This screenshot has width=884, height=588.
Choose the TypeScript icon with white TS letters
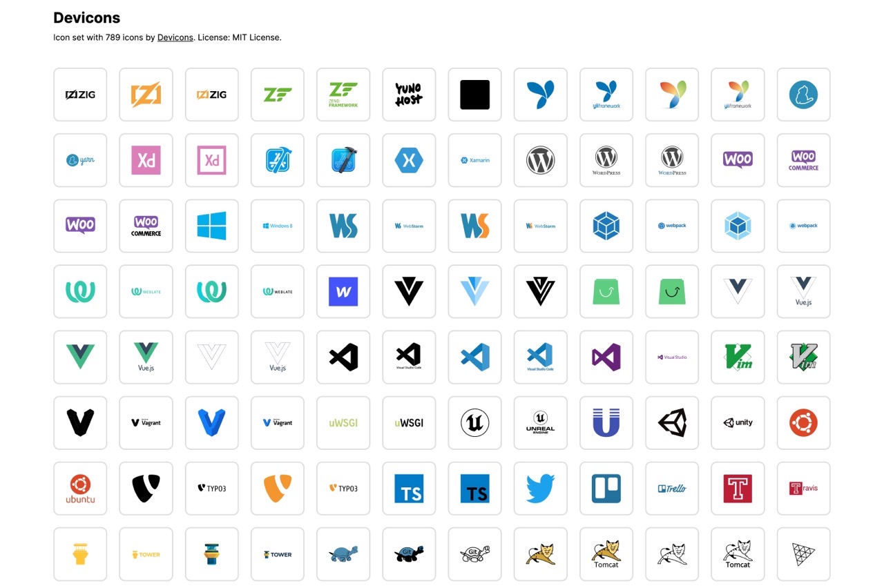click(x=409, y=489)
